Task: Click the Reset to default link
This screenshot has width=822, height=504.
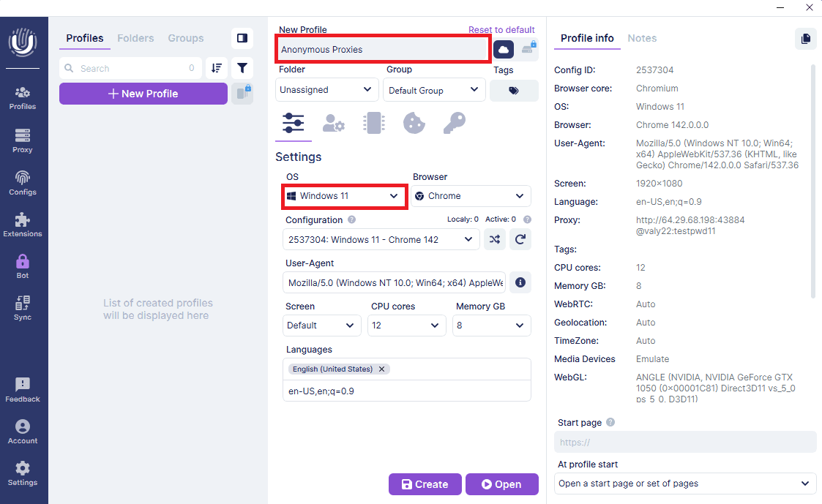Action: pos(501,29)
